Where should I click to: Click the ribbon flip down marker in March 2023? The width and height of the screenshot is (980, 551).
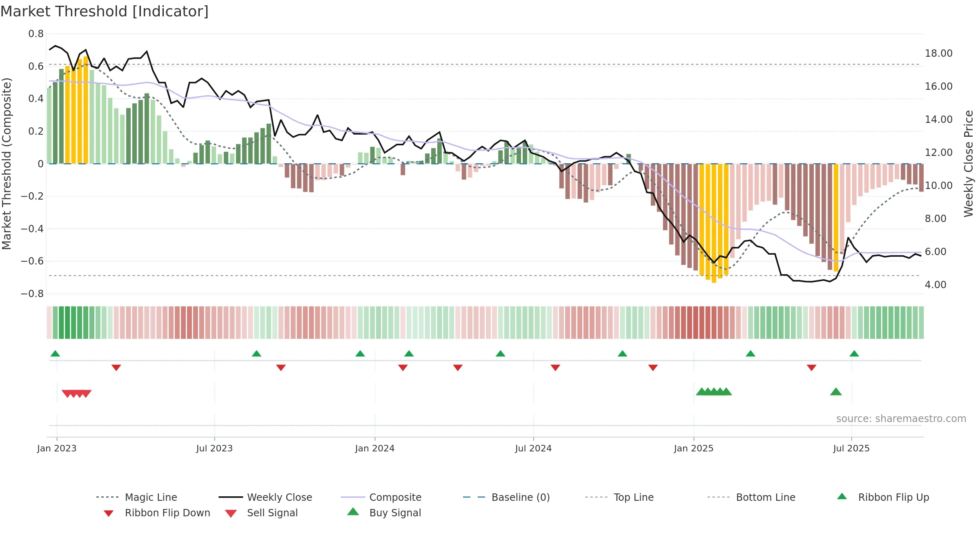click(116, 368)
